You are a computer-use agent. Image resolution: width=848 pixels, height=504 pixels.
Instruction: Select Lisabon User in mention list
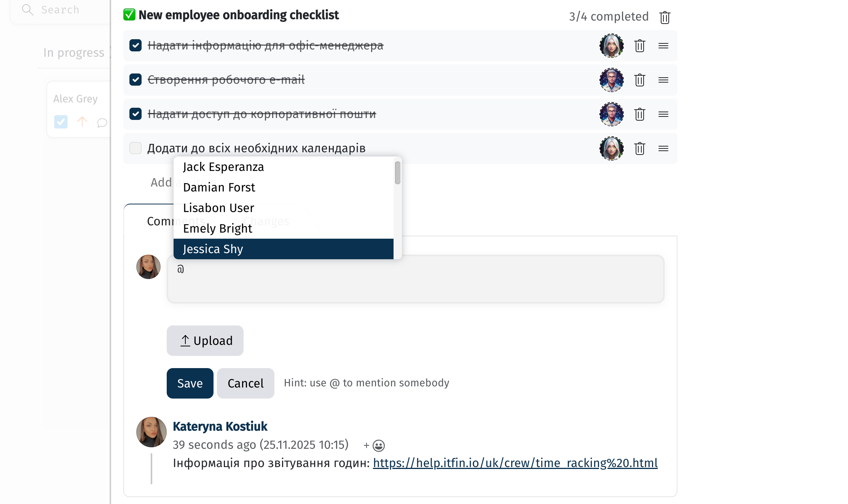218,208
